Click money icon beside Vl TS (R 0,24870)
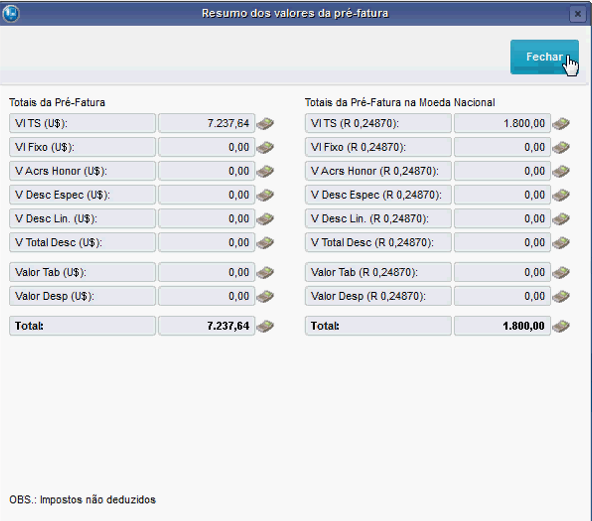Viewport: 592px width, 521px height. 561,123
